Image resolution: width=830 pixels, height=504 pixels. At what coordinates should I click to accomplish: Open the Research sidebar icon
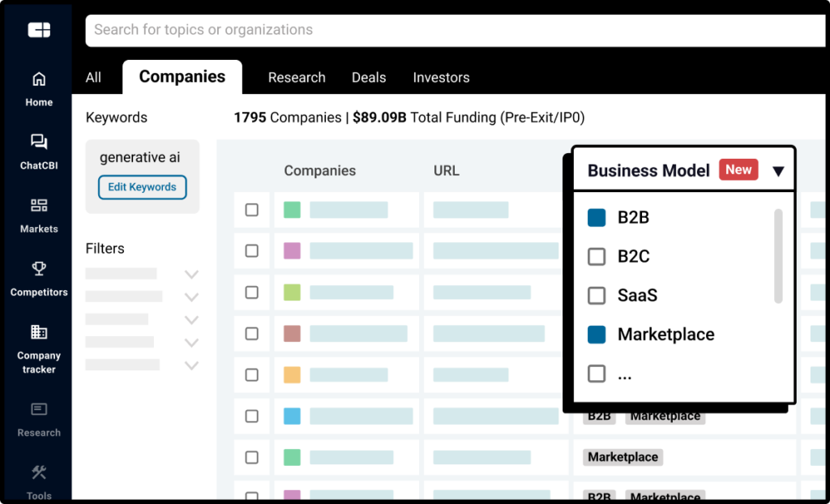[x=39, y=410]
